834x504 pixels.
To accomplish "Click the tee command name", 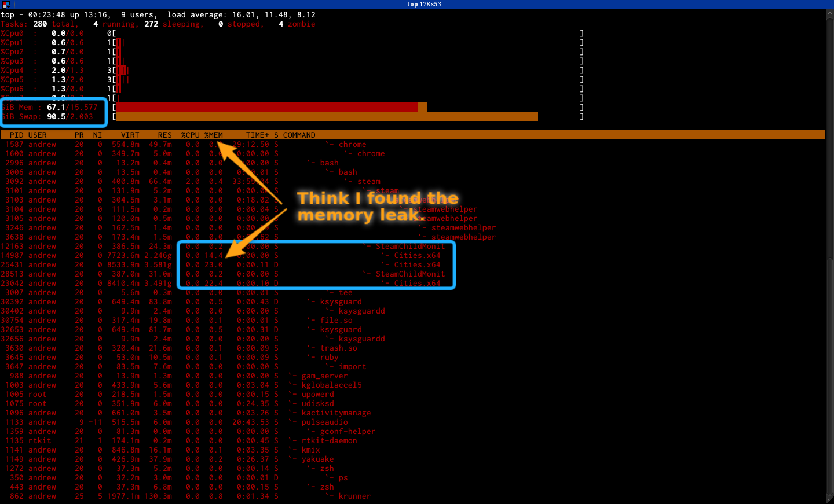I will (x=346, y=292).
